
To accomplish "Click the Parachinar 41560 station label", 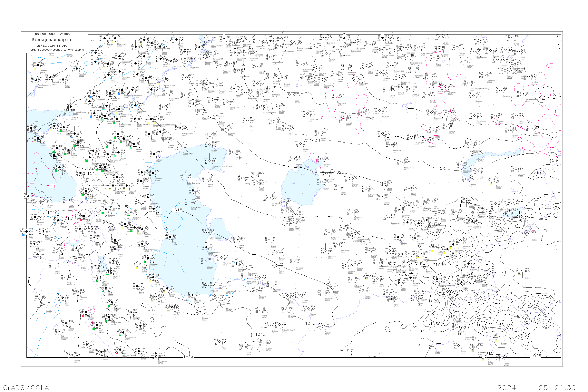I will point(439,352).
